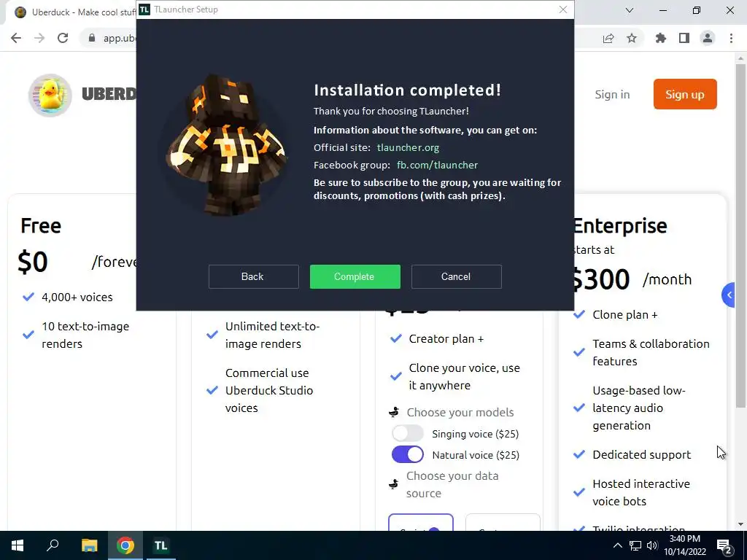Expand the blue side panel arrow
The height and width of the screenshot is (560, 747).
point(729,295)
